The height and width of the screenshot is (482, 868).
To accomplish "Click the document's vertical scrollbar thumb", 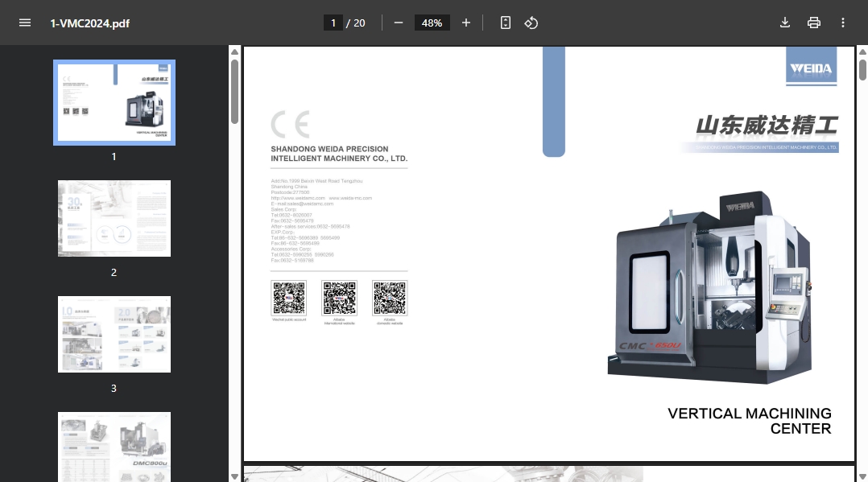I will pyautogui.click(x=862, y=68).
